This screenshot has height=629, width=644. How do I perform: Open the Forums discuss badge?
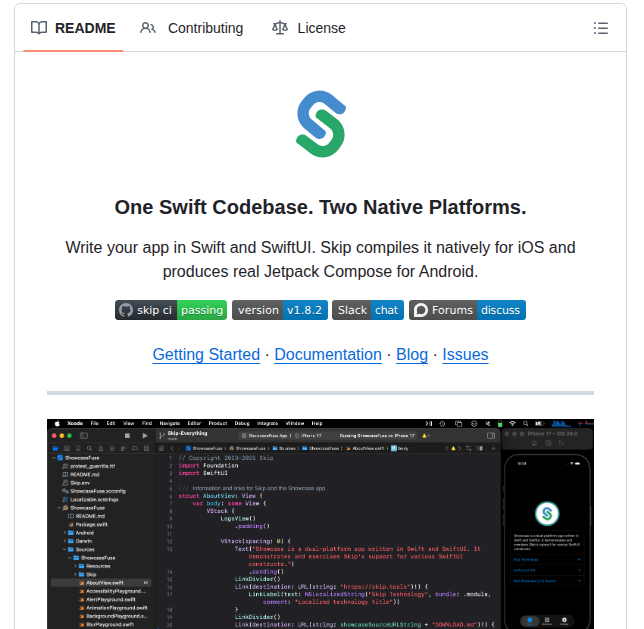(467, 310)
